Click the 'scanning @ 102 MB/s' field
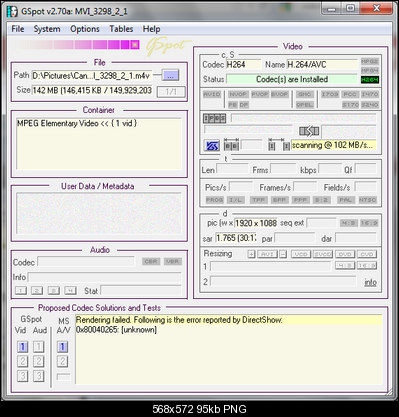Viewport: 399px width, 417px height. [x=334, y=145]
